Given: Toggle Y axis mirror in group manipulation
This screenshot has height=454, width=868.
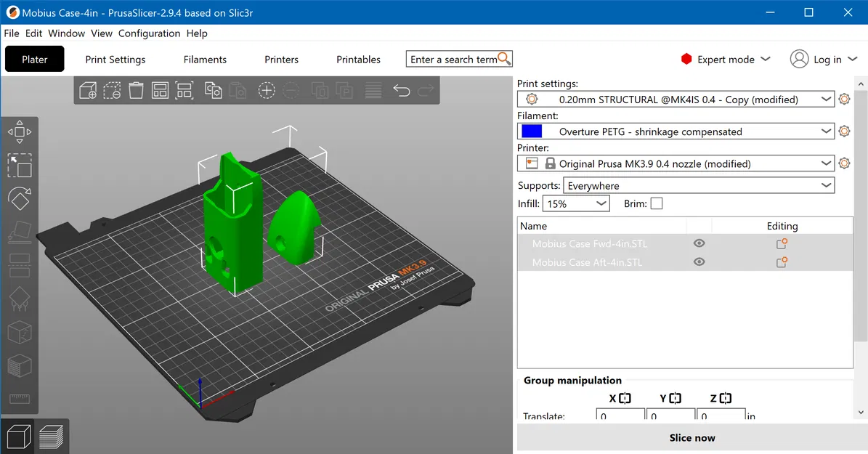Looking at the screenshot, I should [676, 398].
